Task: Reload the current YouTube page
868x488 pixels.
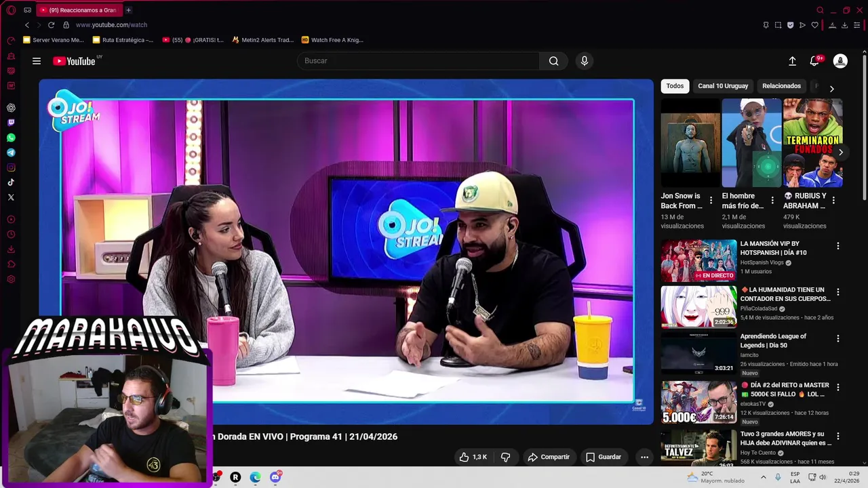Action: tap(51, 25)
